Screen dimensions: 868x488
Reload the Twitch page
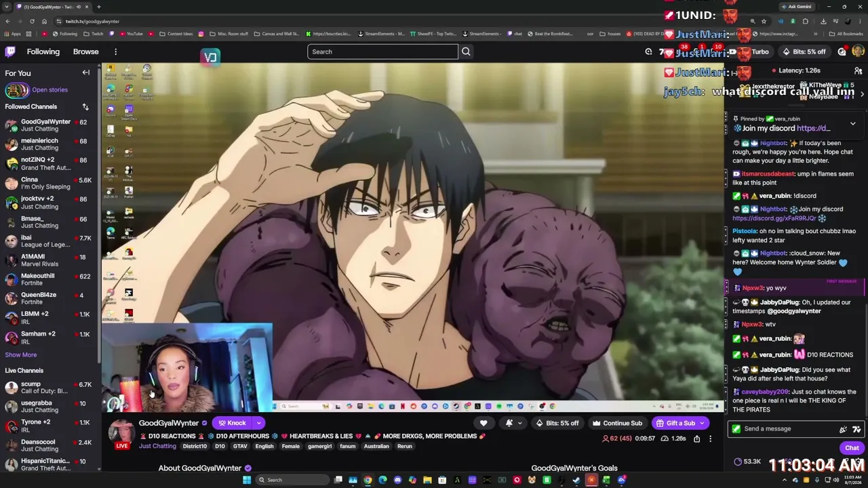32,21
